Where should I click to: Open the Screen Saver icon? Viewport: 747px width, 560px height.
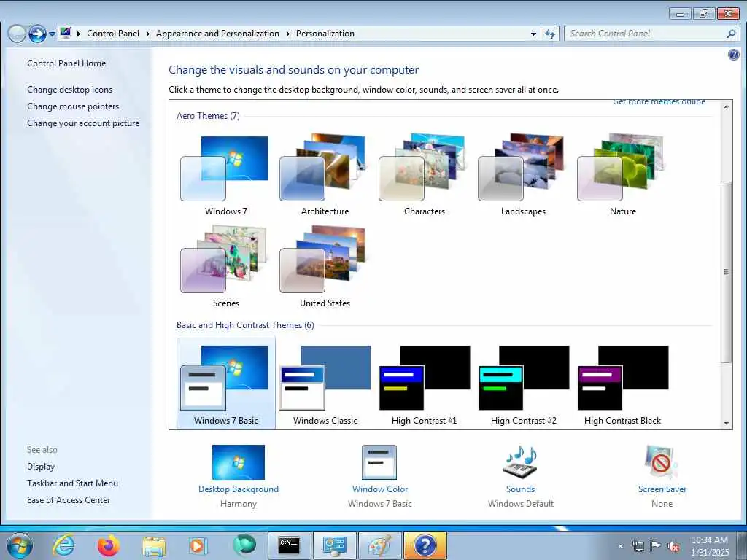point(661,462)
